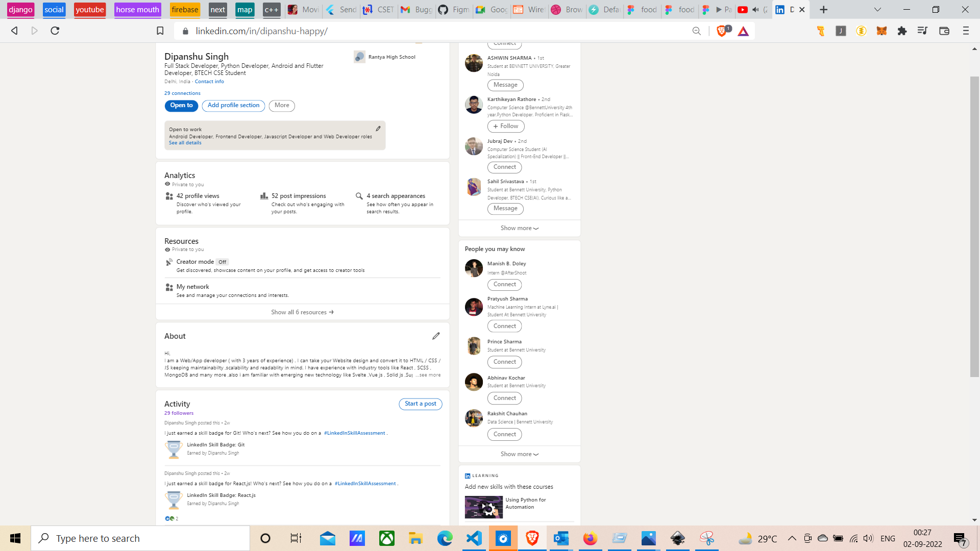Edit the Open to work section via pencil icon
The height and width of the screenshot is (551, 980).
click(378, 129)
